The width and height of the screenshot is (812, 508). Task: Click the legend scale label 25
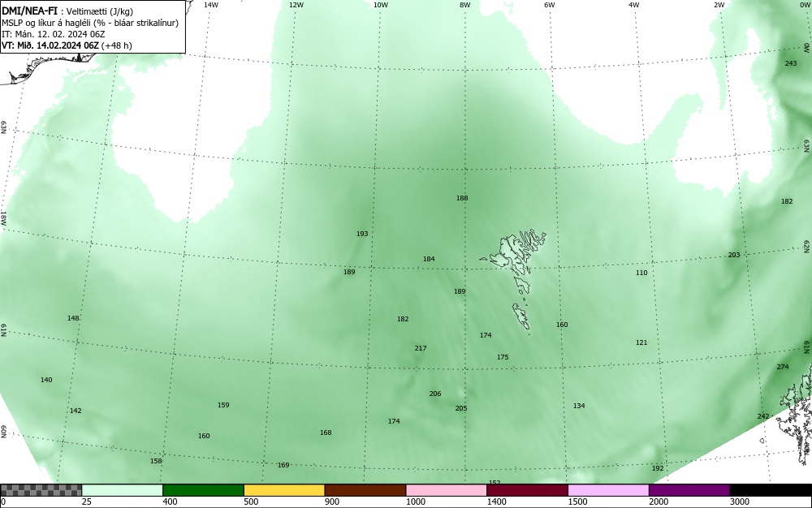click(87, 502)
